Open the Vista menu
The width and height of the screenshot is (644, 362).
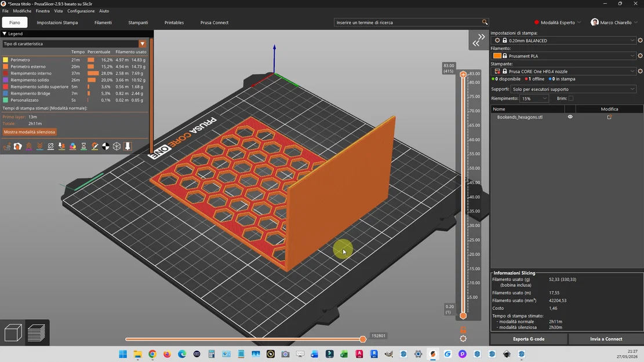point(59,11)
